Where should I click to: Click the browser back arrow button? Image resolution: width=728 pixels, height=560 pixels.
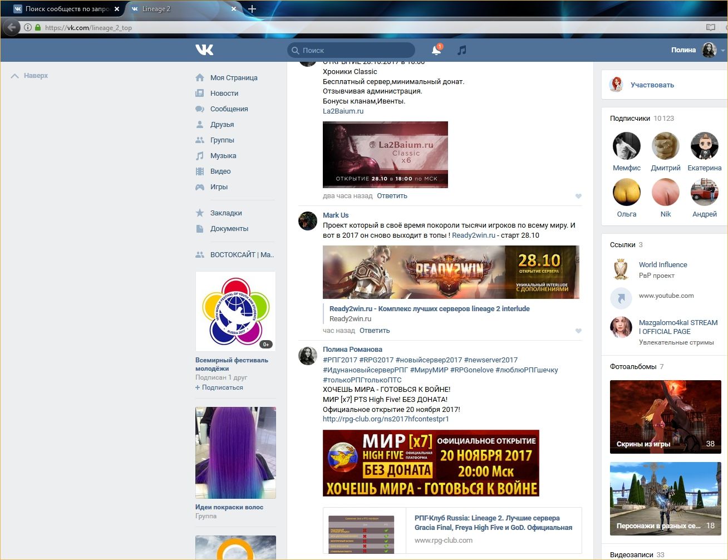12,27
